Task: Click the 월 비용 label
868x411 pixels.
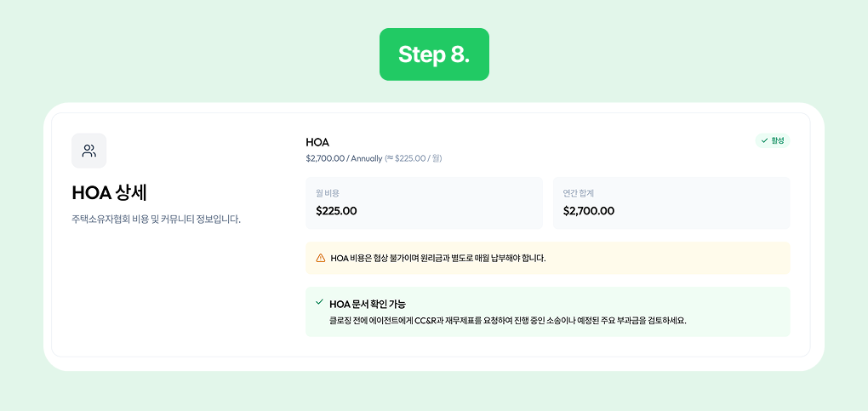Action: click(327, 193)
